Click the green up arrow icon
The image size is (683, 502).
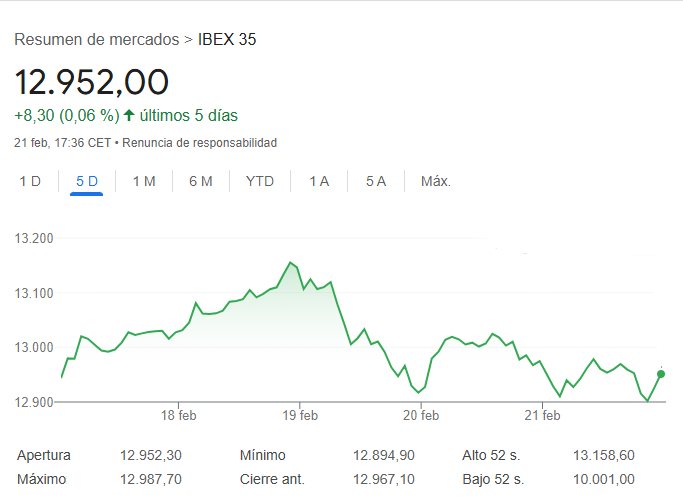coord(129,115)
